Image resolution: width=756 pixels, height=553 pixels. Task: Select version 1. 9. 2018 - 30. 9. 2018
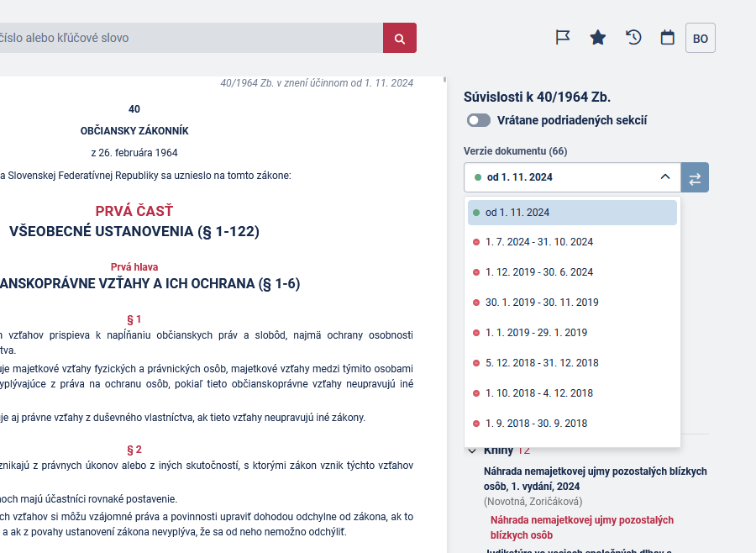[x=572, y=424]
